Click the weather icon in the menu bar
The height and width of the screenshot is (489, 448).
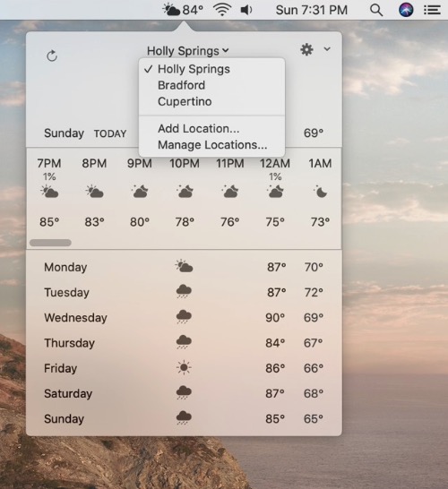[171, 10]
